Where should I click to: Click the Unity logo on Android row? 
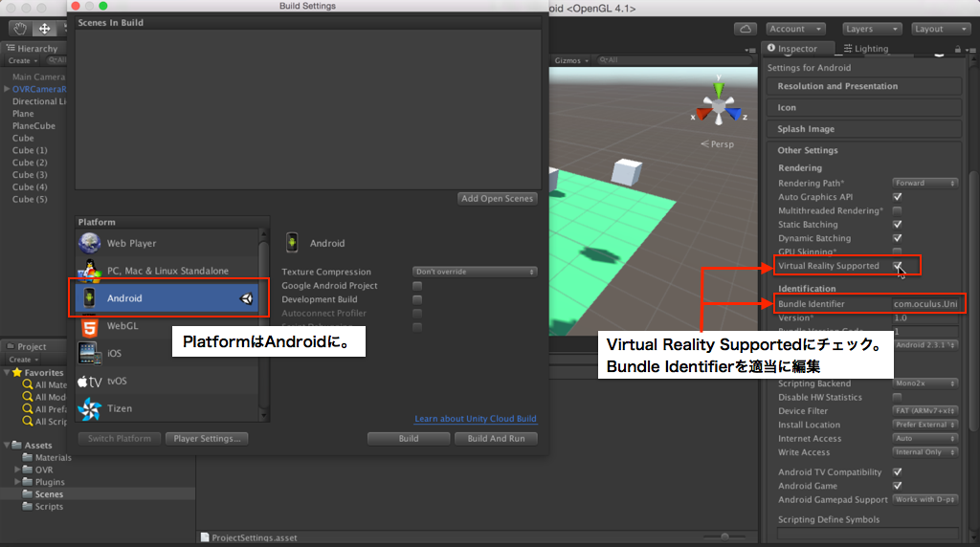(247, 298)
